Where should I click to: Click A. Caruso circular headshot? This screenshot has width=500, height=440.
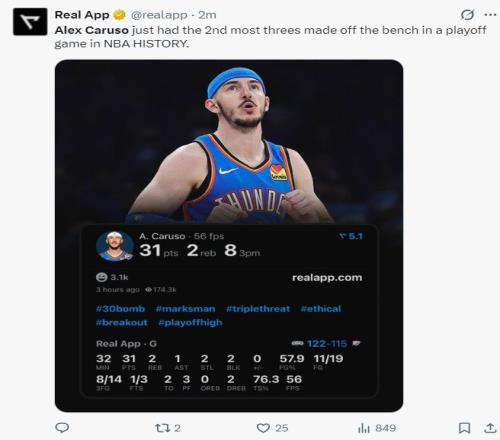115,246
